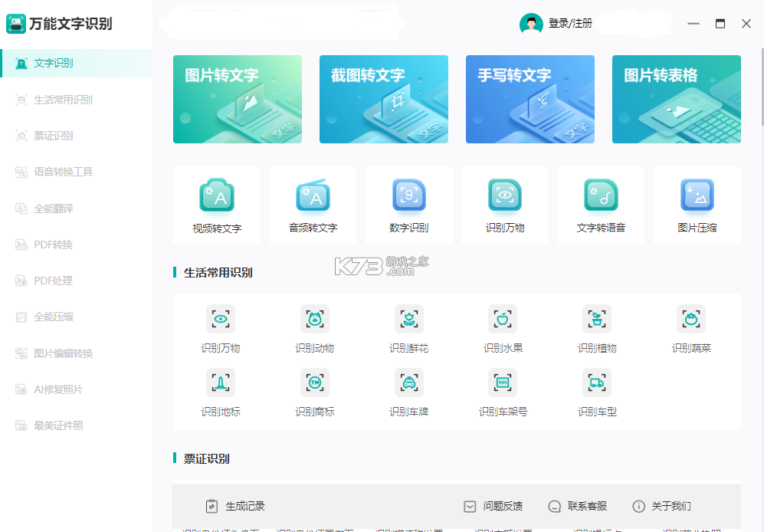Open 手写转文字 card
The width and height of the screenshot is (764, 532).
point(530,99)
